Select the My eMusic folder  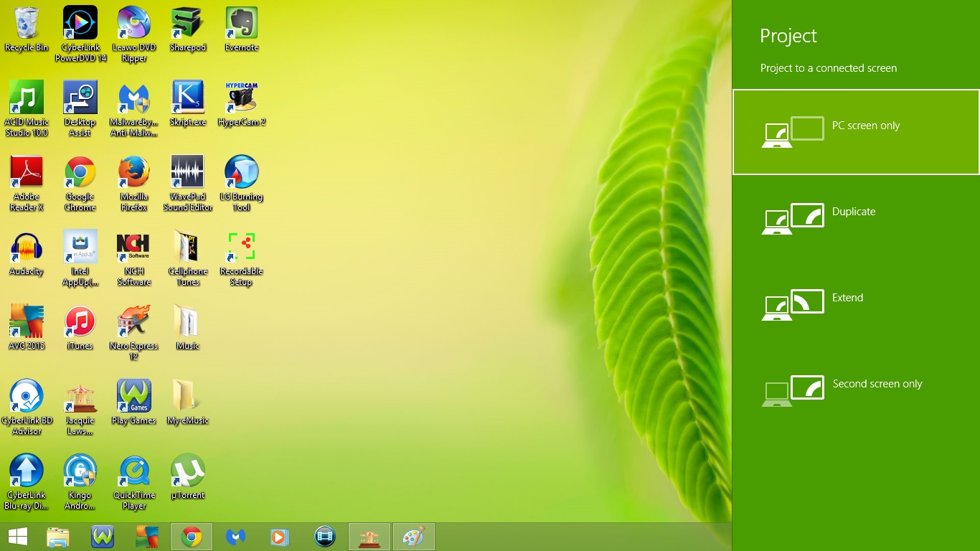(x=188, y=402)
